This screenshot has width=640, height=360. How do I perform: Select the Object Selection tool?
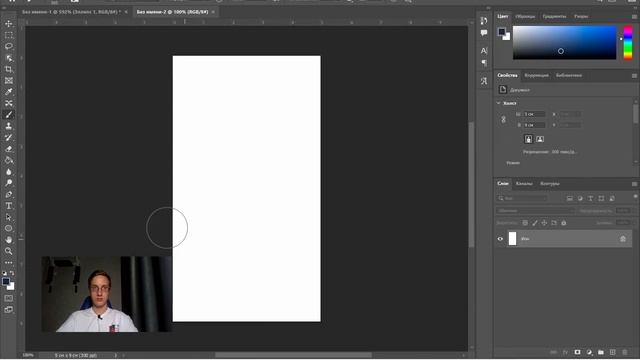coord(9,58)
